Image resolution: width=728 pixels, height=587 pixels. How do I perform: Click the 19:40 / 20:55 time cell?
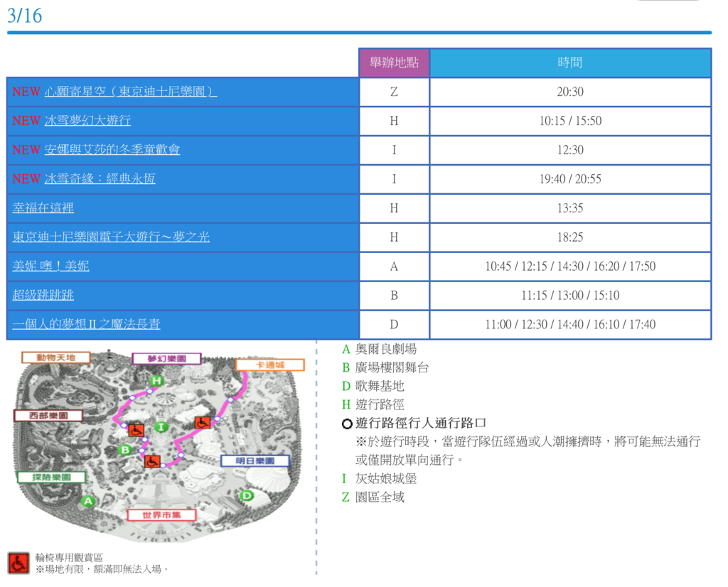tap(570, 179)
